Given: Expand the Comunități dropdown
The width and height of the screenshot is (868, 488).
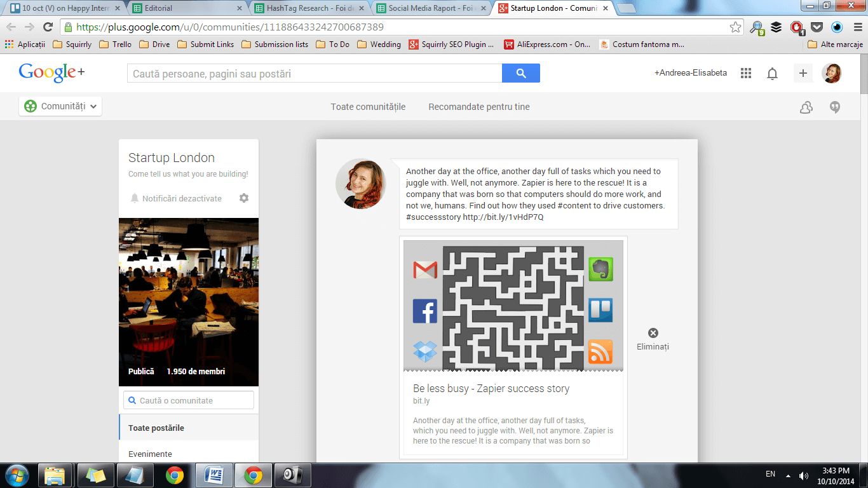Looking at the screenshot, I should [60, 106].
